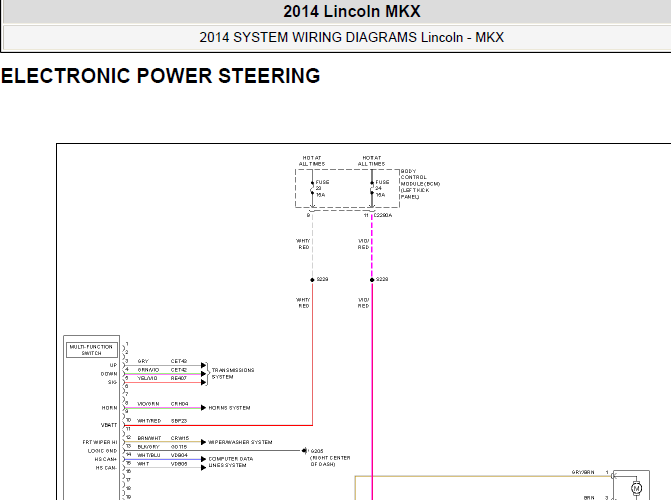Click the S229 splice dot on VIO/RED wire
Viewport: 671px width, 500px height.
[372, 280]
